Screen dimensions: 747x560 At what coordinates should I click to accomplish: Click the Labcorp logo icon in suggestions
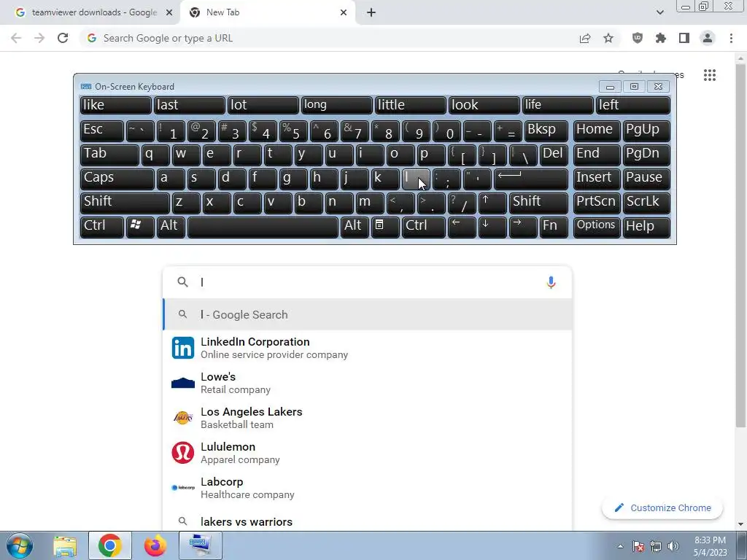point(183,488)
